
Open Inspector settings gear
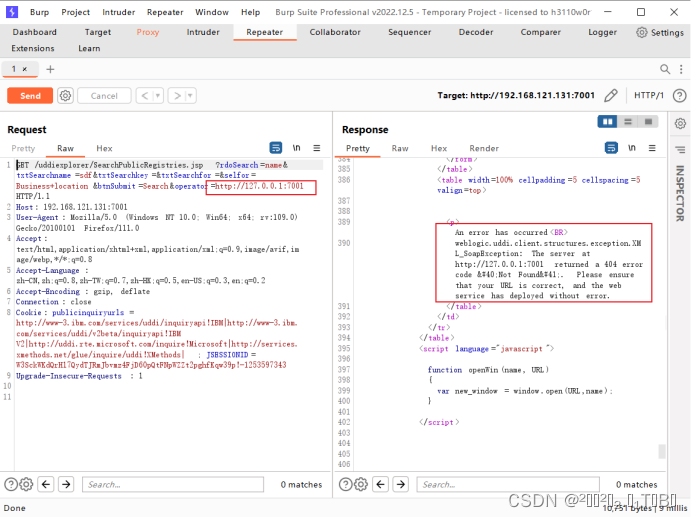coord(680,123)
